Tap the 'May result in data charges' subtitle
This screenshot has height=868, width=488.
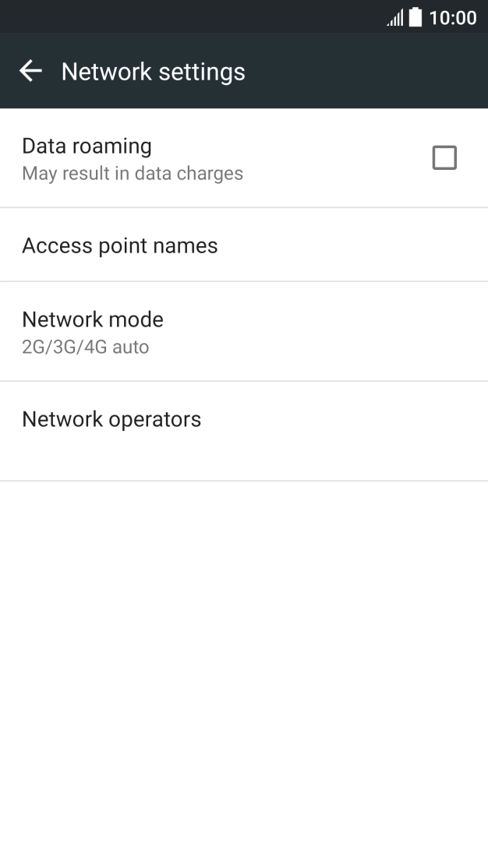(x=133, y=173)
